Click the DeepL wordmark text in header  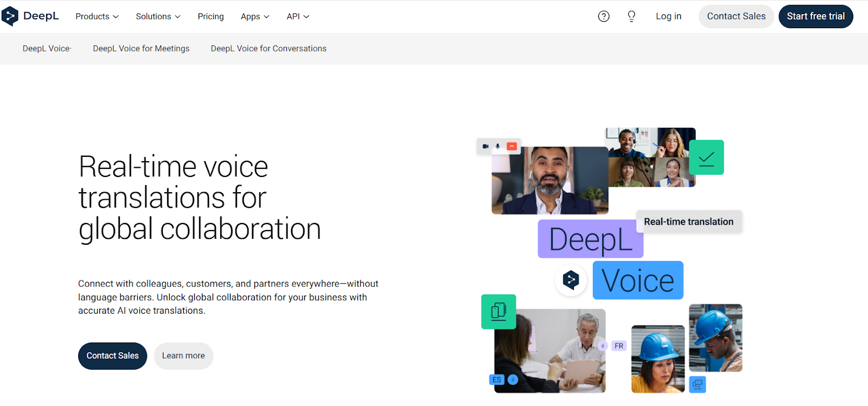[41, 16]
